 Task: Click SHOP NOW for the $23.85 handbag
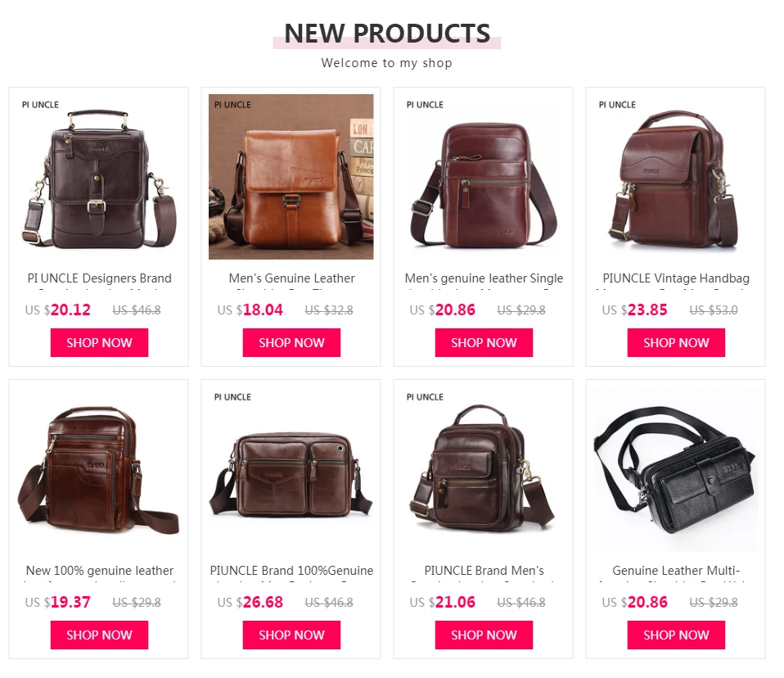[x=676, y=343]
